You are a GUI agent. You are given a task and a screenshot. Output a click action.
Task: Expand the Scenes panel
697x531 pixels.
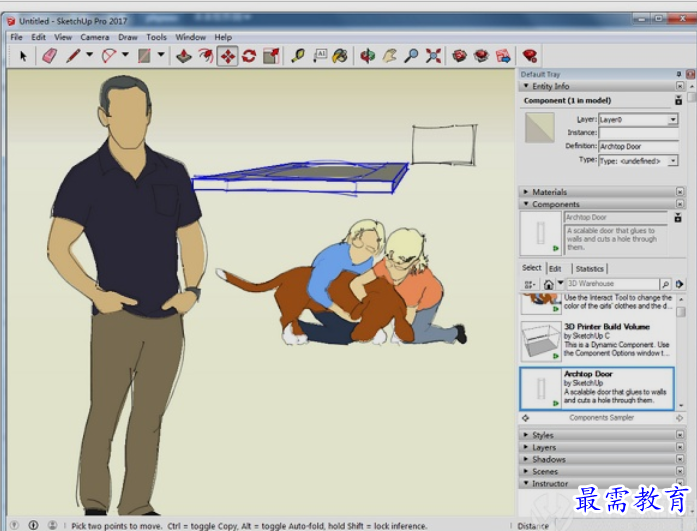click(526, 471)
